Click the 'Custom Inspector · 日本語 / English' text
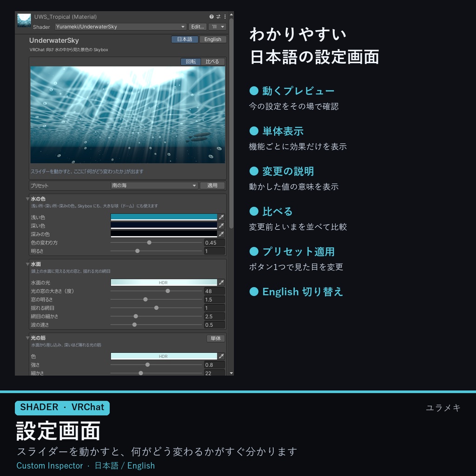Viewport: 476px width, 476px height. (x=86, y=465)
